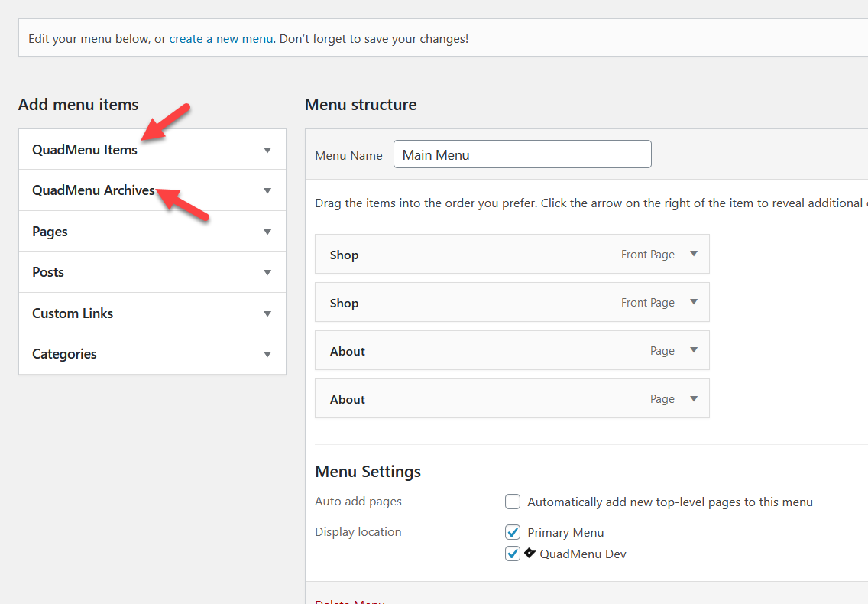
Task: Click the Display location label
Action: tap(358, 532)
